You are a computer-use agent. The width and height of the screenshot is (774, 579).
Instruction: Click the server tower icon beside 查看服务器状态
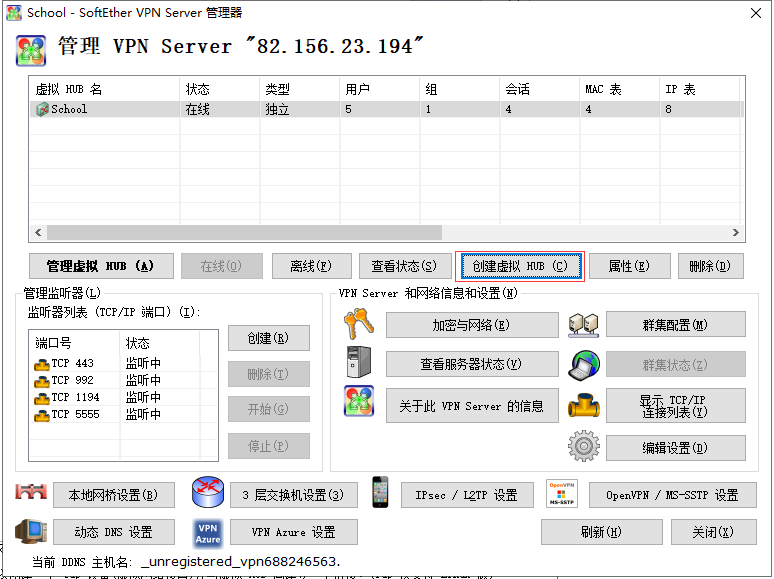point(358,363)
